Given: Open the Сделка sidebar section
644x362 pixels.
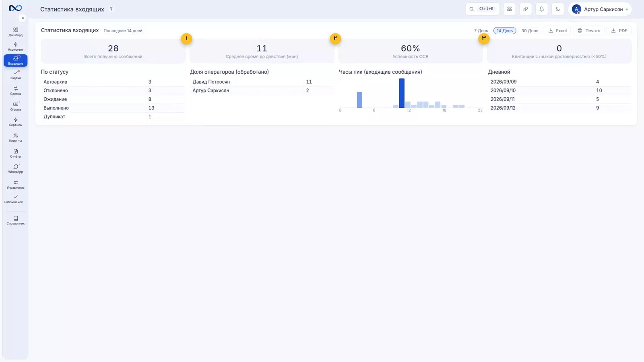Looking at the screenshot, I should tap(15, 90).
